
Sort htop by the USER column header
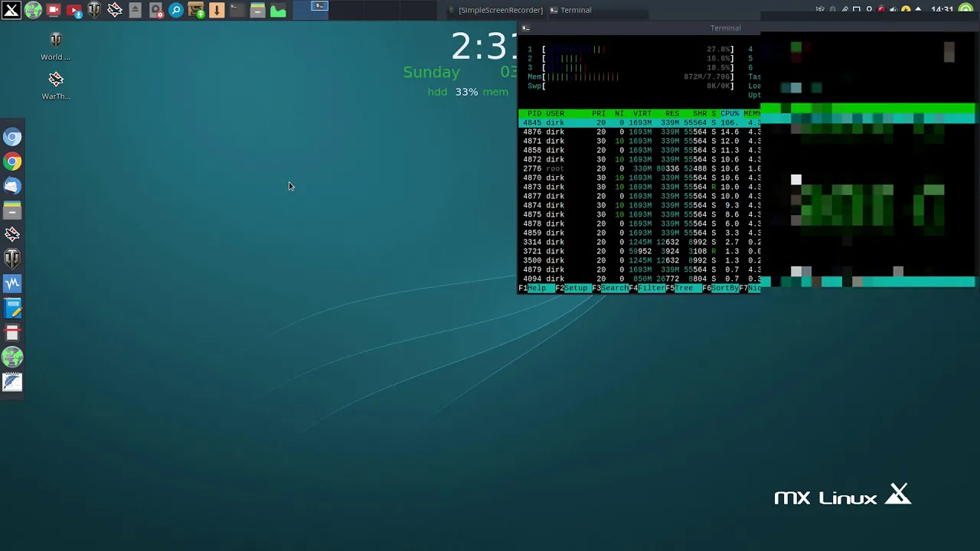tap(555, 113)
